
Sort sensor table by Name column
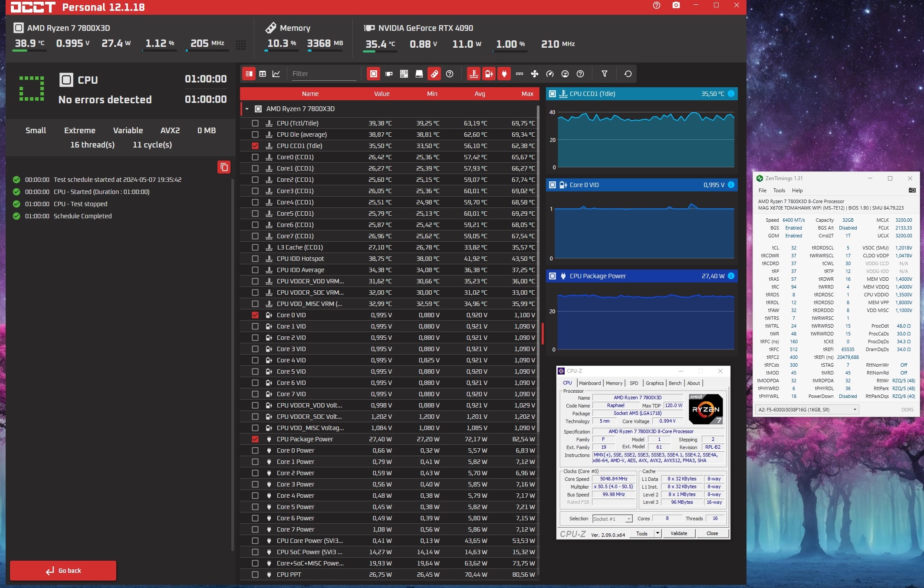tap(310, 94)
